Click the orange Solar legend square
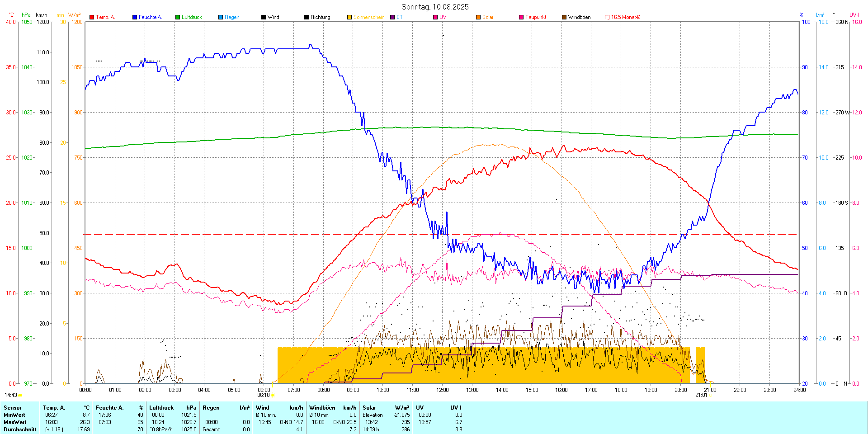The image size is (868, 434). click(x=478, y=17)
